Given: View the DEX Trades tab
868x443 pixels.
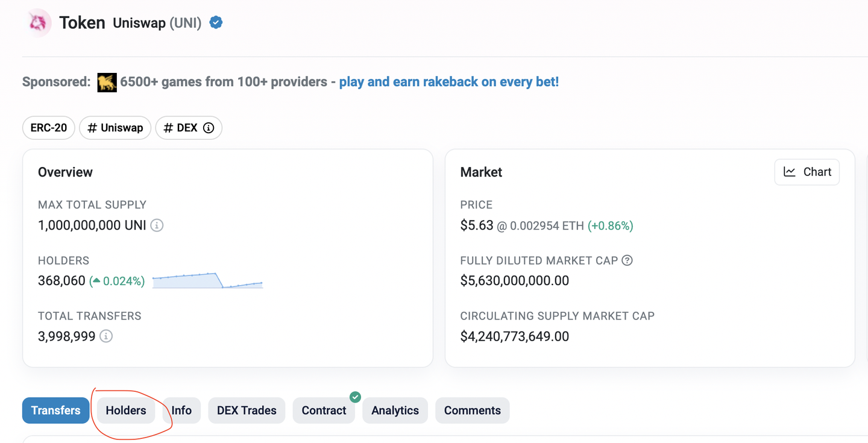Looking at the screenshot, I should coord(247,410).
